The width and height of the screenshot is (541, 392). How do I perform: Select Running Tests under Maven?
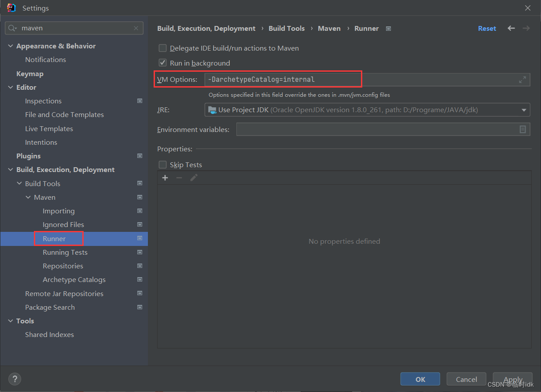coord(65,252)
